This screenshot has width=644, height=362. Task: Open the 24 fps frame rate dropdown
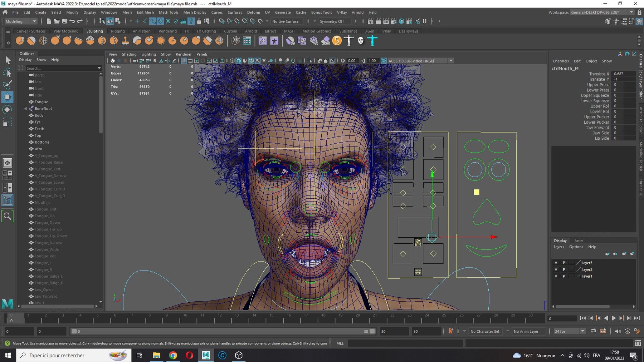[569, 331]
